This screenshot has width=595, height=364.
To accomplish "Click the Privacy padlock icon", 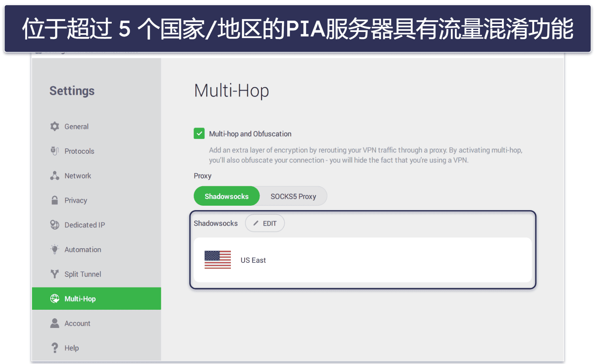I will tap(55, 200).
